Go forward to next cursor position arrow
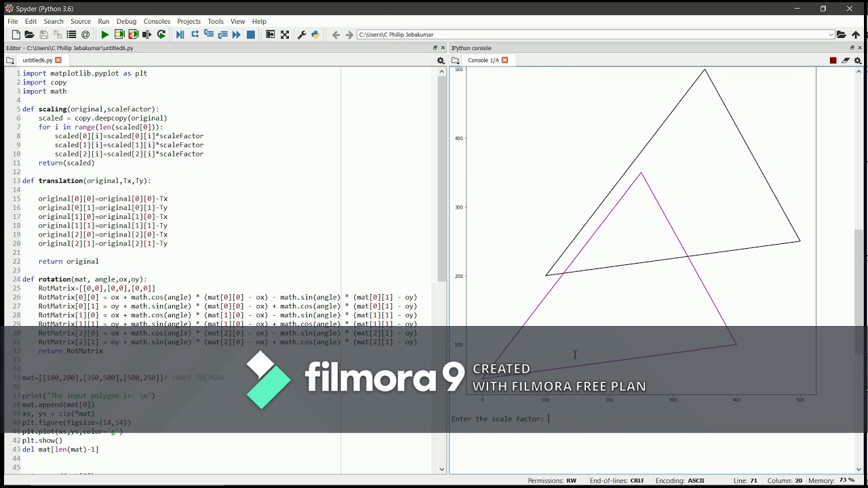The image size is (868, 488). (x=350, y=35)
